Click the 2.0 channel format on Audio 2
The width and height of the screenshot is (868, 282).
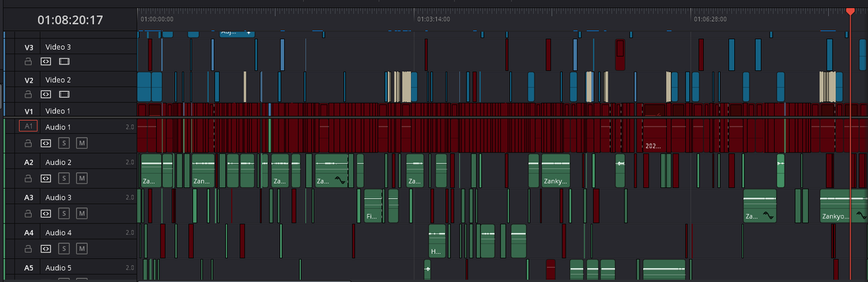[x=130, y=162]
